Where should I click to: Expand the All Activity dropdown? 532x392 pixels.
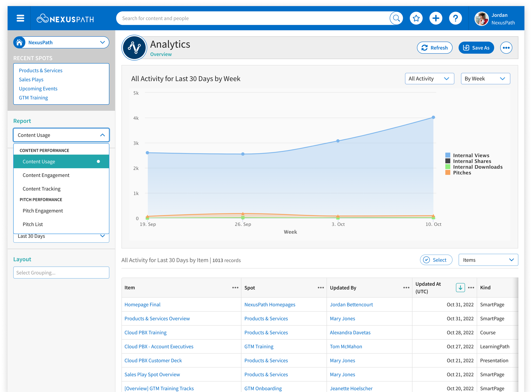[x=429, y=79]
